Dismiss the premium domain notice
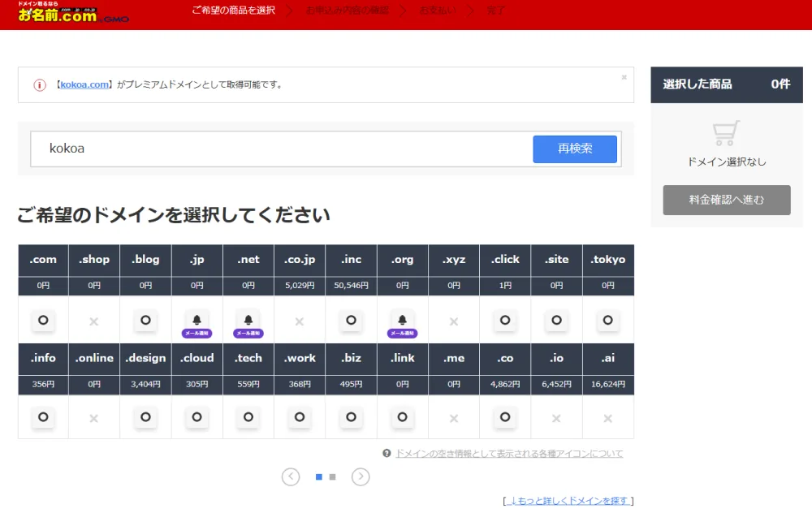The height and width of the screenshot is (526, 812). tap(624, 77)
